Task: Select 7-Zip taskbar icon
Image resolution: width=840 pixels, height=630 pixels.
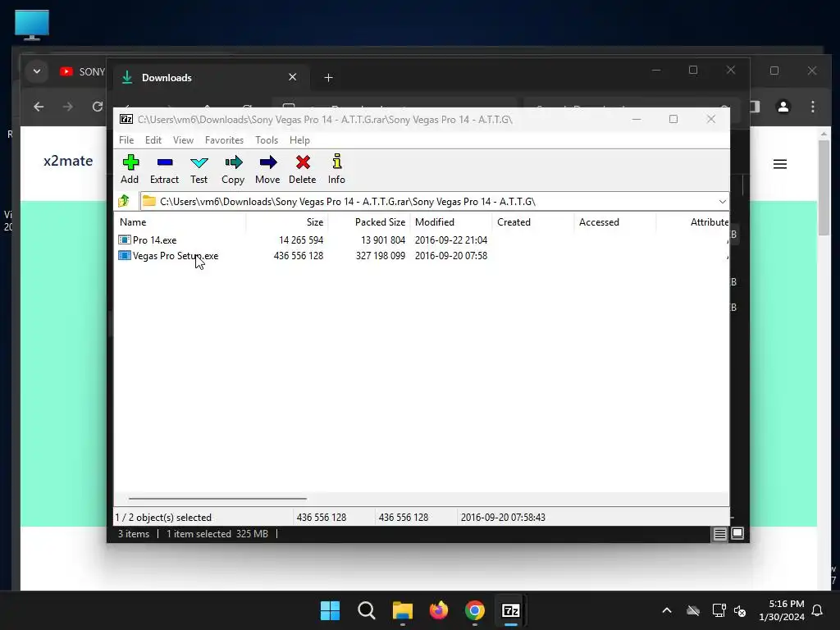Action: (x=511, y=610)
